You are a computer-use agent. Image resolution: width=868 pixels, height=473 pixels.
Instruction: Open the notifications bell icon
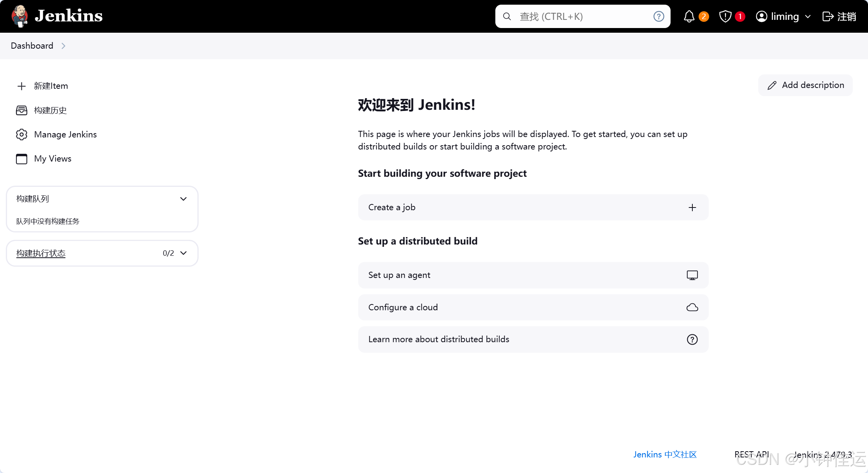click(689, 16)
